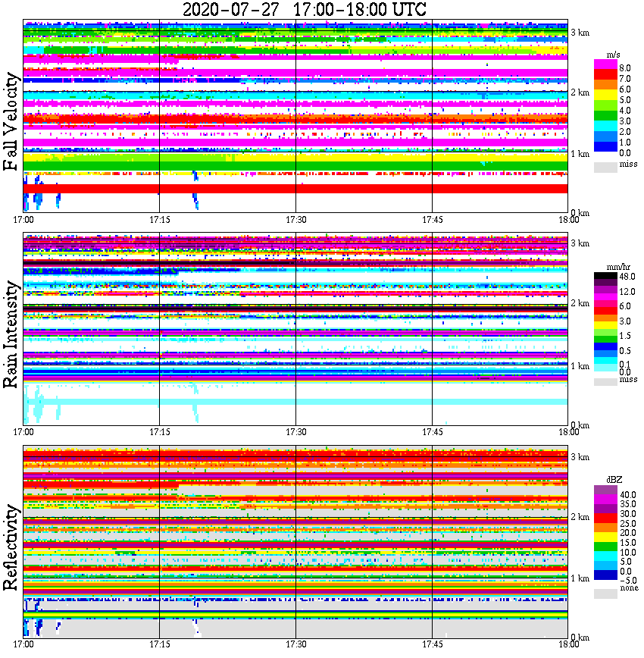Screen dimensions: 644x658
Task: Click the '40.0' value in the dBZ legend
Action: [628, 495]
